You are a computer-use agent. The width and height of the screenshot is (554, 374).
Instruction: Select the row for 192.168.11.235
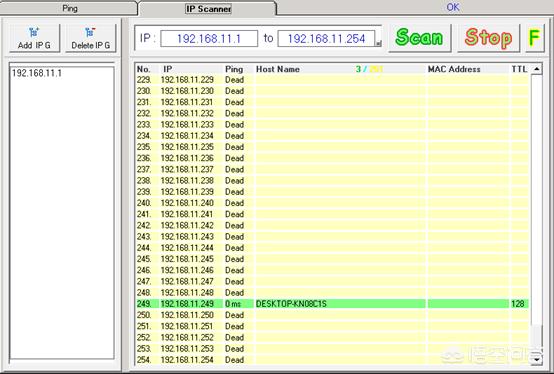click(332, 147)
